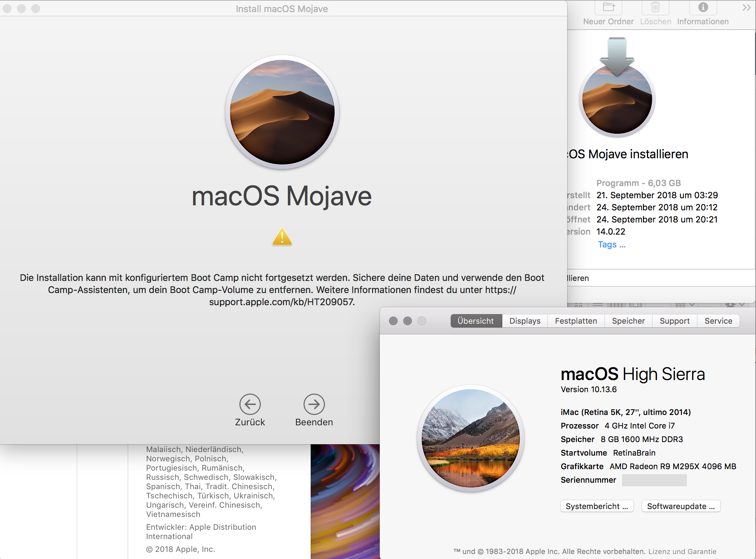Click the blue Tags link

tap(611, 245)
